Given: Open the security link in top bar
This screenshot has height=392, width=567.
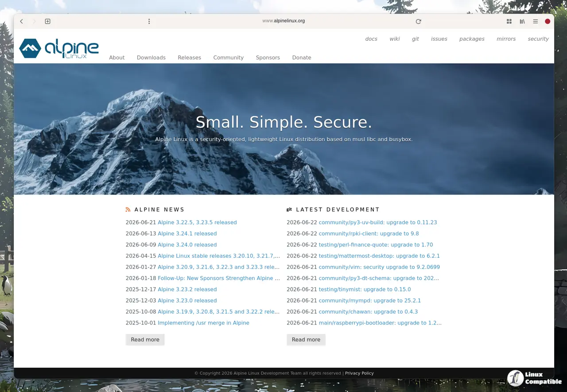Looking at the screenshot, I should (x=538, y=39).
